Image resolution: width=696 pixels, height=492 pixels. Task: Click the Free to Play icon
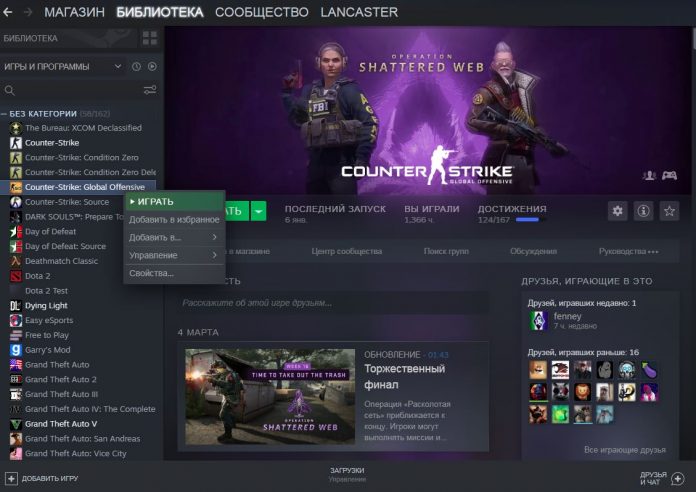tap(16, 335)
